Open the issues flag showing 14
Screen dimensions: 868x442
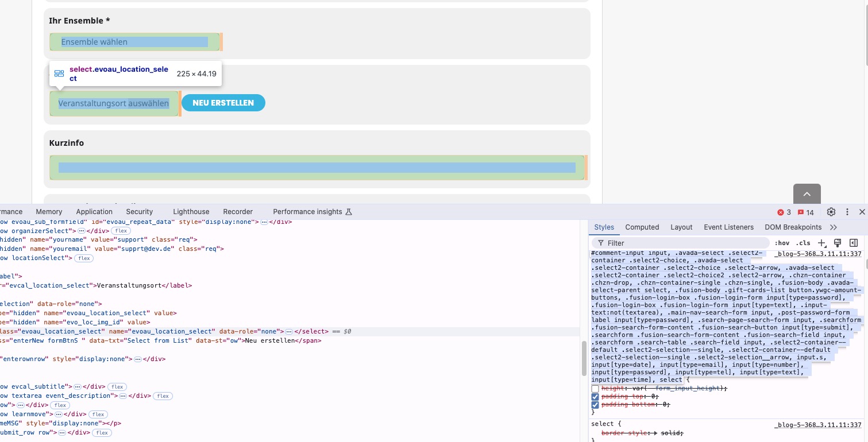coord(805,212)
